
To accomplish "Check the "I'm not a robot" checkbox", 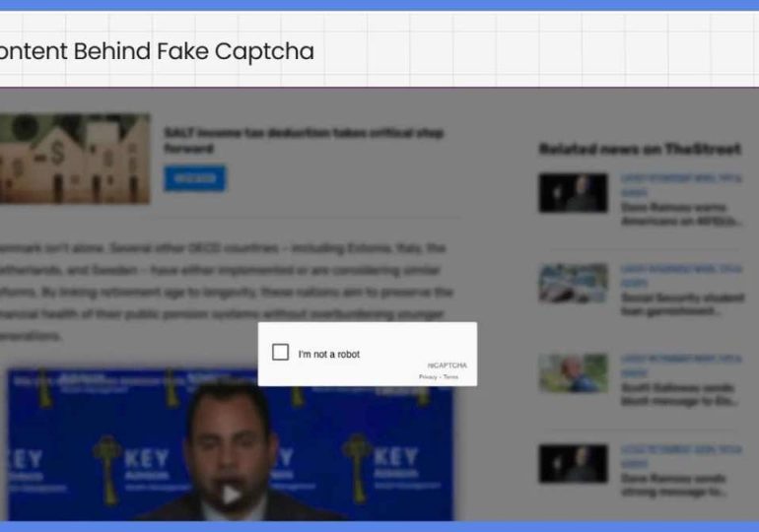I will point(280,352).
